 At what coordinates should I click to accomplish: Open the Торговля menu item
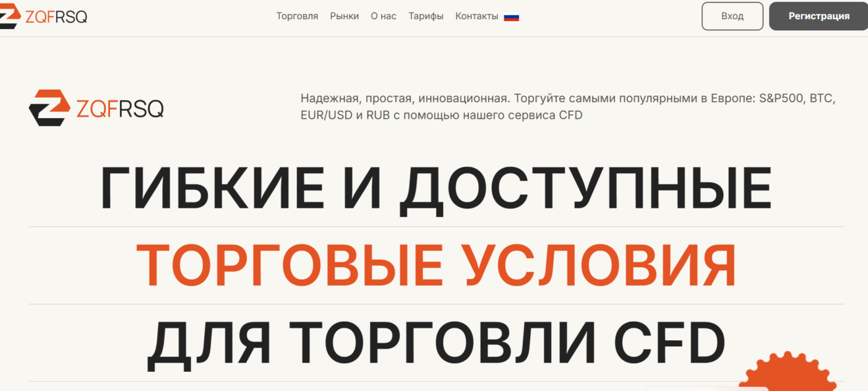coord(297,16)
